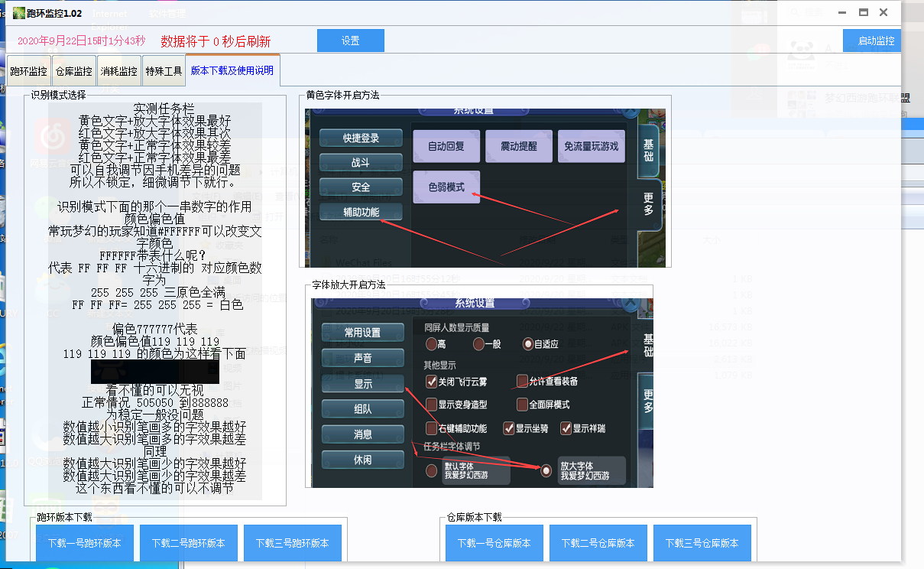Click 下载一号仓库版本 button

[494, 543]
